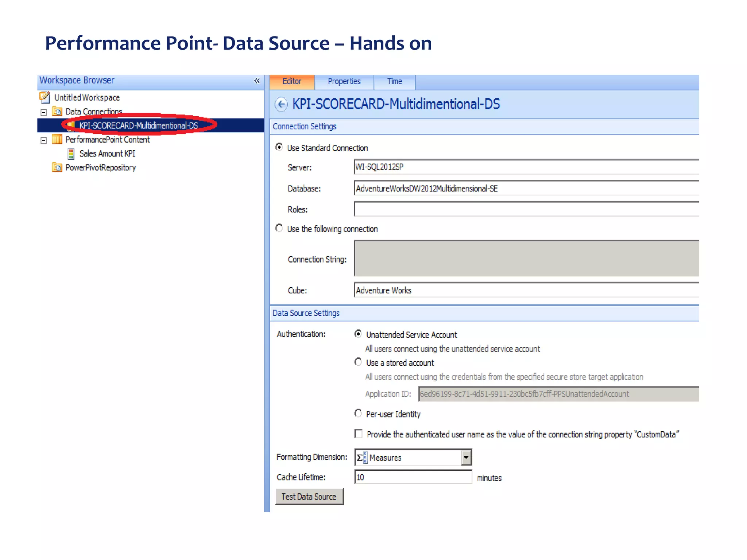Click the Application ID field
This screenshot has height=560, width=747.
(x=558, y=394)
